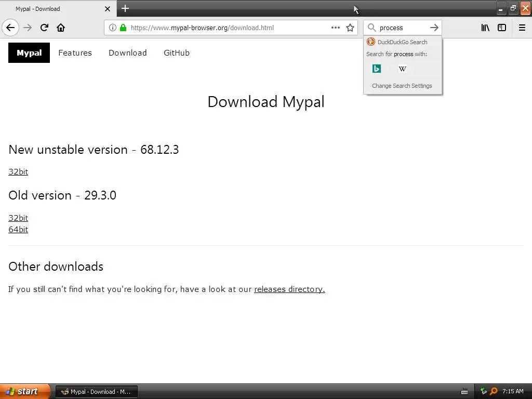The height and width of the screenshot is (399, 532).
Task: Search process with Wikipedia icon
Action: 403,69
